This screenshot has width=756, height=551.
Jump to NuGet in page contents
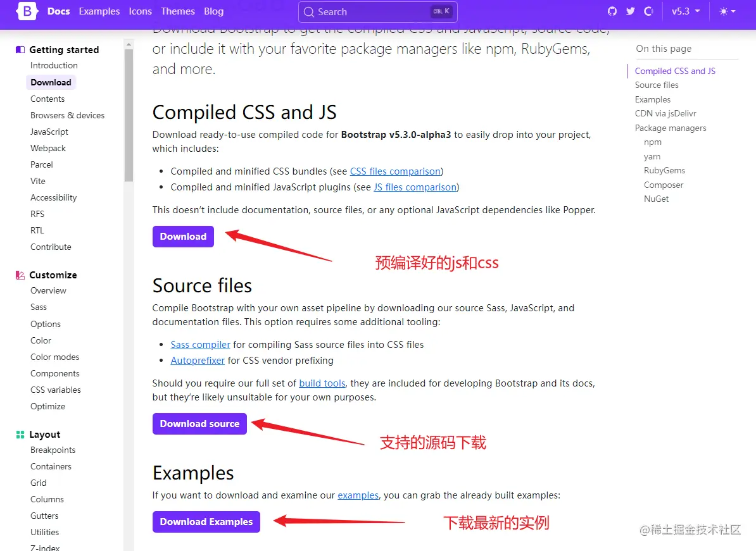click(656, 199)
